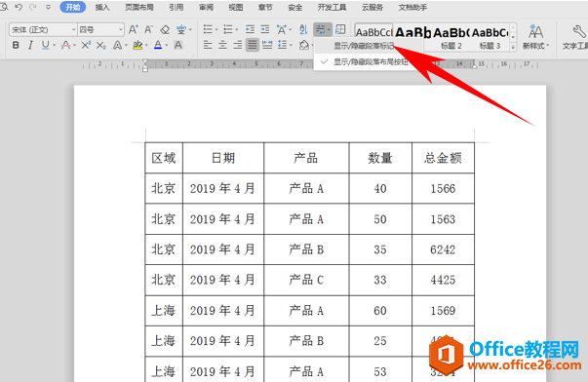This screenshot has height=382, width=588.
Task: Apply subscript formatting
Action: point(100,46)
